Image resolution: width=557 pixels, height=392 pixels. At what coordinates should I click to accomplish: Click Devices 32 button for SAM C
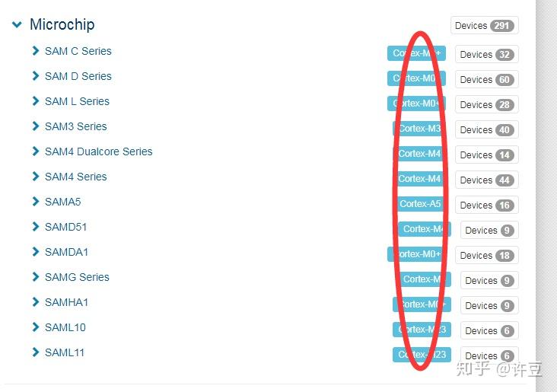pos(486,55)
